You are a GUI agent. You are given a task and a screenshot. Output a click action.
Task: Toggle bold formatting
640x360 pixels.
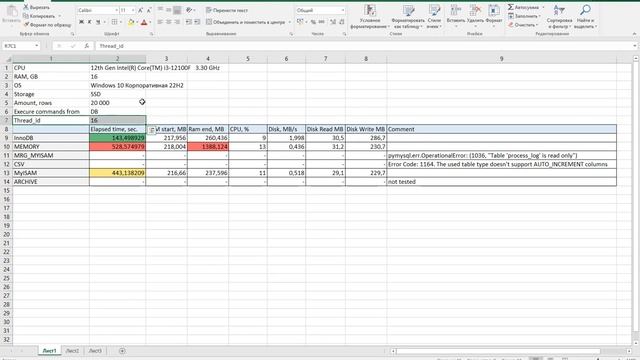[81, 22]
